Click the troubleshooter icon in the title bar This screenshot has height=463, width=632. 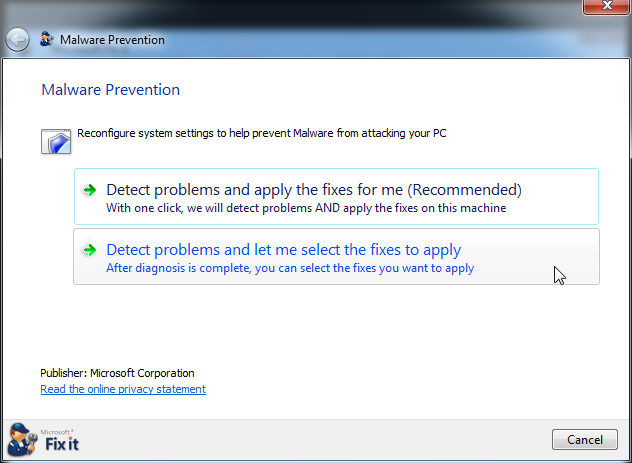click(46, 40)
